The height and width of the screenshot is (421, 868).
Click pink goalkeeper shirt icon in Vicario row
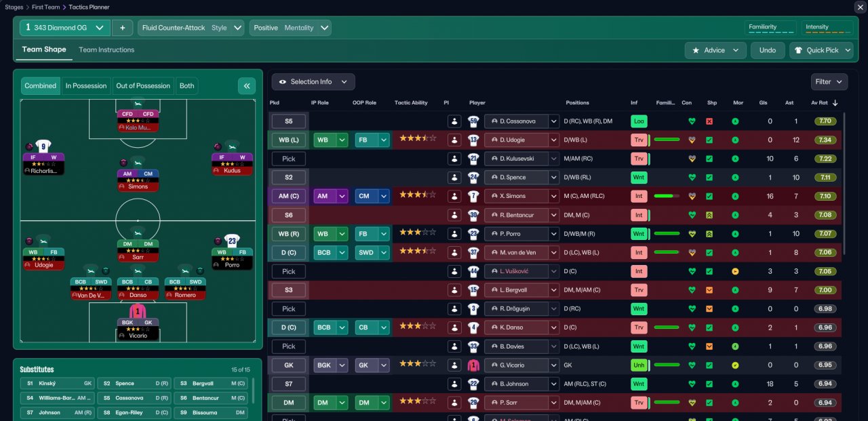pos(473,365)
